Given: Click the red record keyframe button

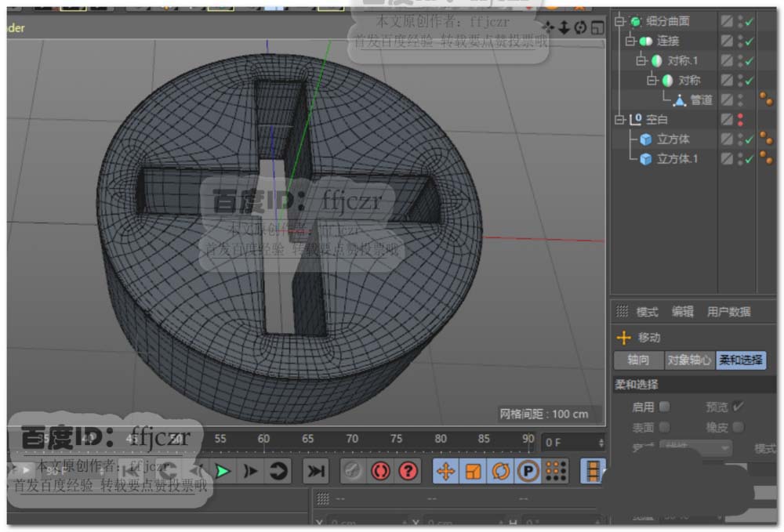Looking at the screenshot, I should click(380, 471).
